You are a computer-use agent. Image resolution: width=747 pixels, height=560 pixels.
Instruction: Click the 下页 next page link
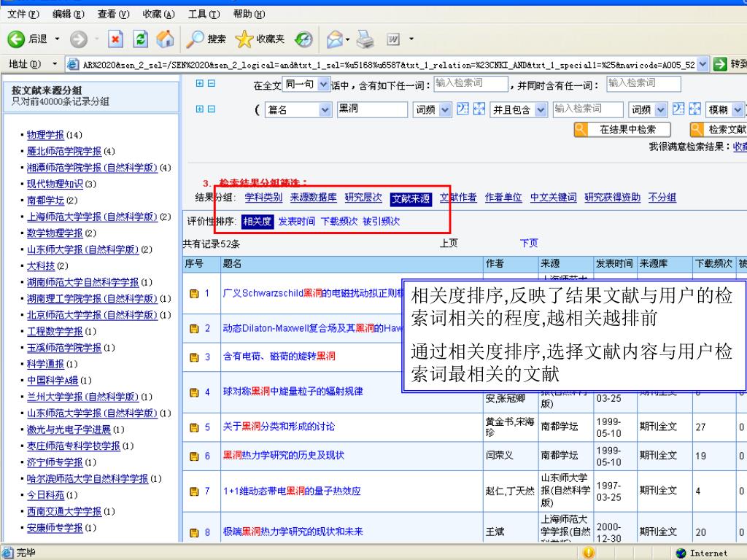(529, 243)
